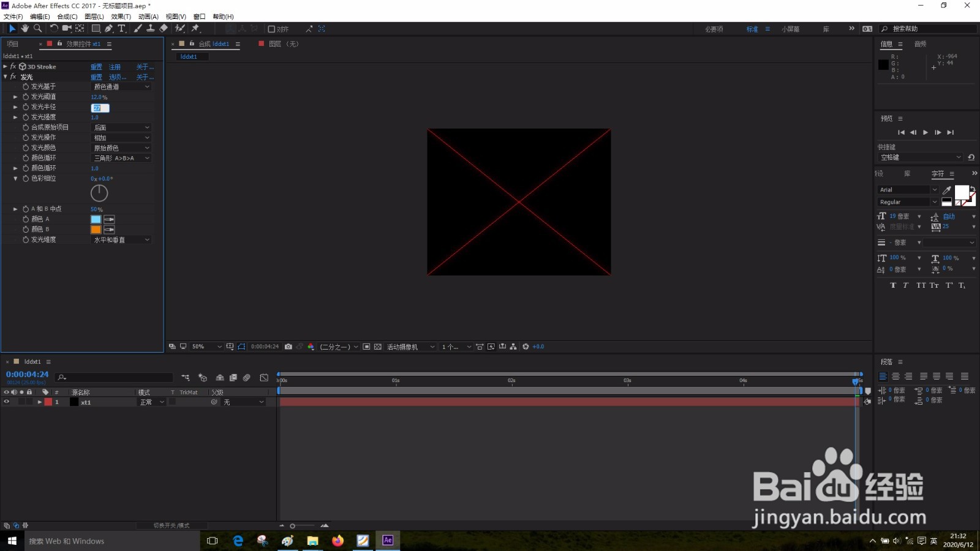
Task: Toggle the 发光 effect fx switch
Action: pyautogui.click(x=13, y=77)
